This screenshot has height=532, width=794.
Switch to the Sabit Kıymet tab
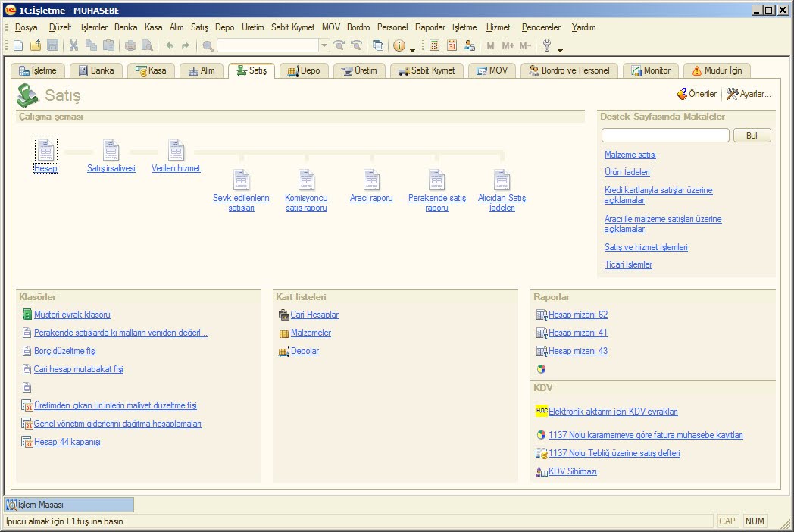(427, 70)
